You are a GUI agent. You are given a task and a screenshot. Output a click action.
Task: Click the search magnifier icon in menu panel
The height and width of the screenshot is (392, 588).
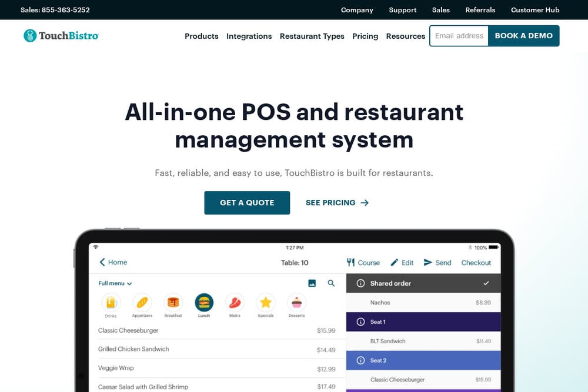tap(331, 283)
